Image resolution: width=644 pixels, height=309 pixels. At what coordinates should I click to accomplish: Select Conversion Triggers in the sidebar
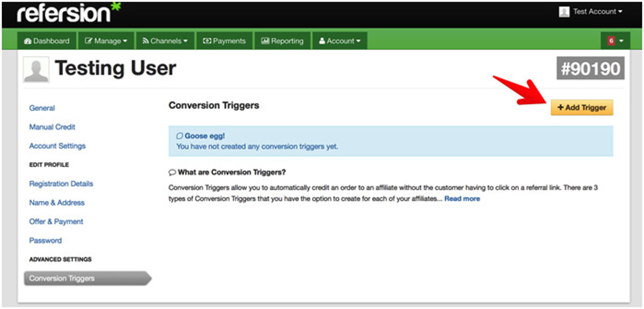pos(87,278)
